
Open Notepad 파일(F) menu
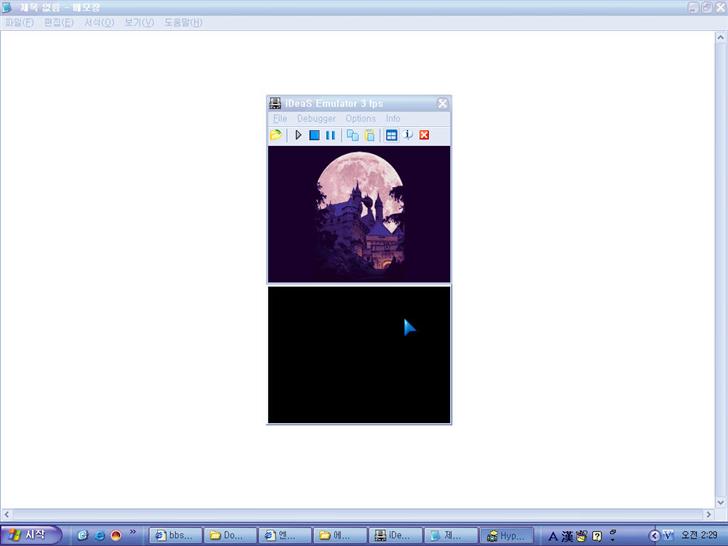point(19,22)
